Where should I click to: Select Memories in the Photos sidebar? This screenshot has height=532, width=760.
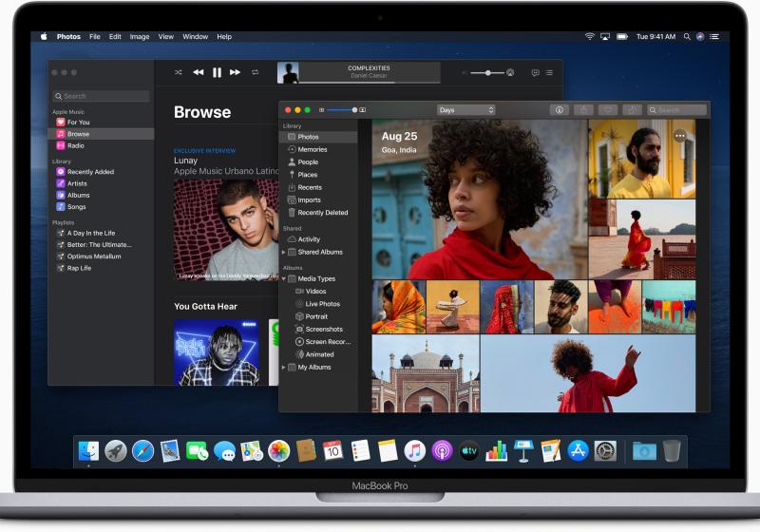312,149
